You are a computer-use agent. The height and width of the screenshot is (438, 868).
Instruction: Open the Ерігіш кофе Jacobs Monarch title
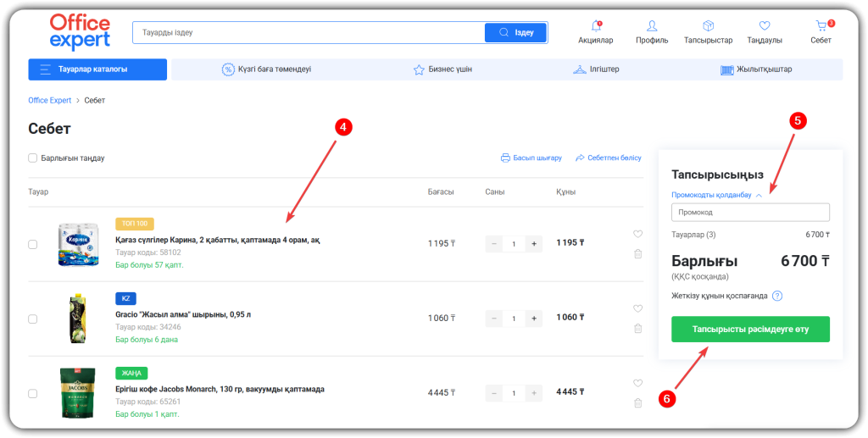coord(220,390)
